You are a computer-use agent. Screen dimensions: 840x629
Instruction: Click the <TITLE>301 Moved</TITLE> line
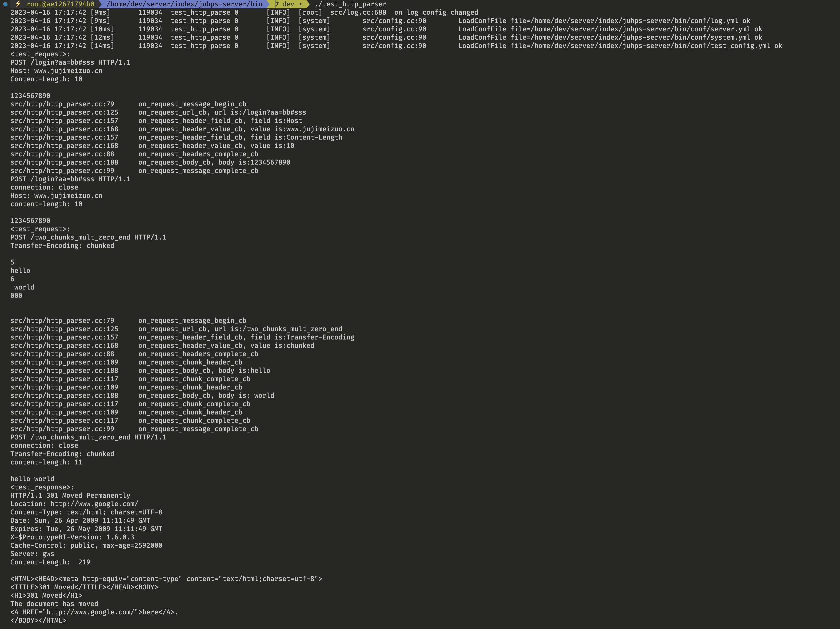pyautogui.click(x=84, y=588)
